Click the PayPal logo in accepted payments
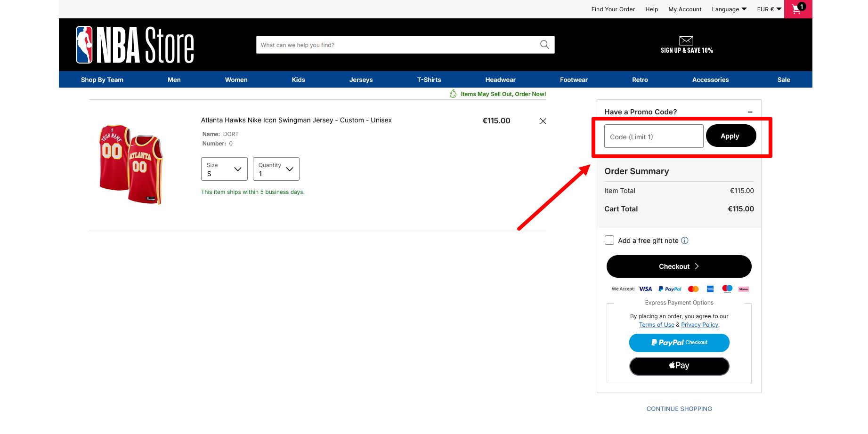This screenshot has width=868, height=434. tap(670, 289)
